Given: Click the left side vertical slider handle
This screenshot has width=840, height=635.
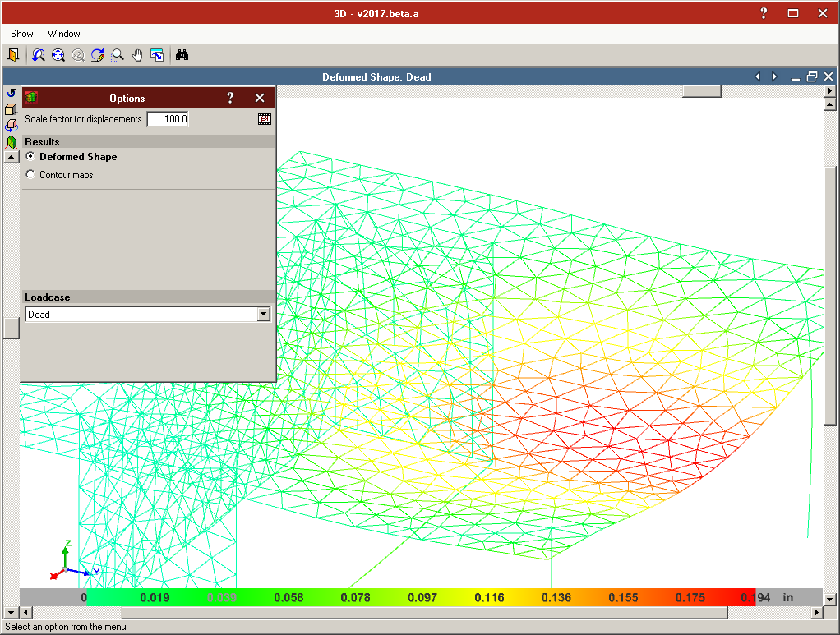Looking at the screenshot, I should click(x=12, y=329).
